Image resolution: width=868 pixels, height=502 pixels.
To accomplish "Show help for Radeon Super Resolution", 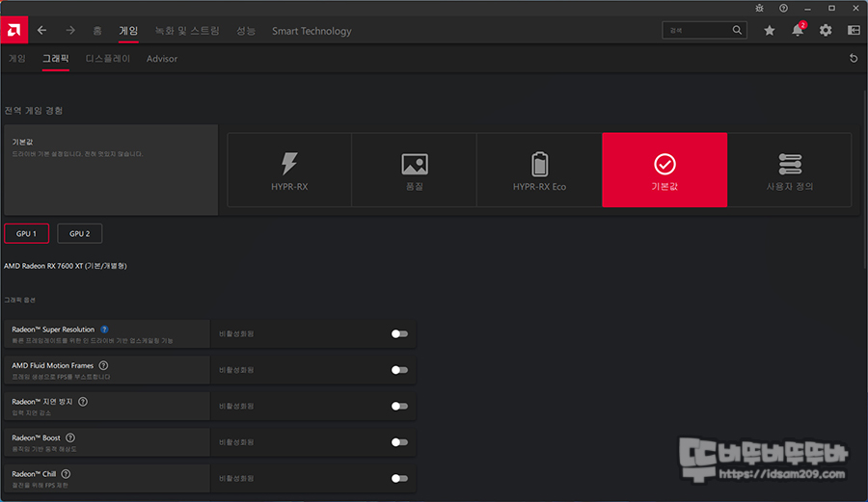I will pyautogui.click(x=104, y=330).
